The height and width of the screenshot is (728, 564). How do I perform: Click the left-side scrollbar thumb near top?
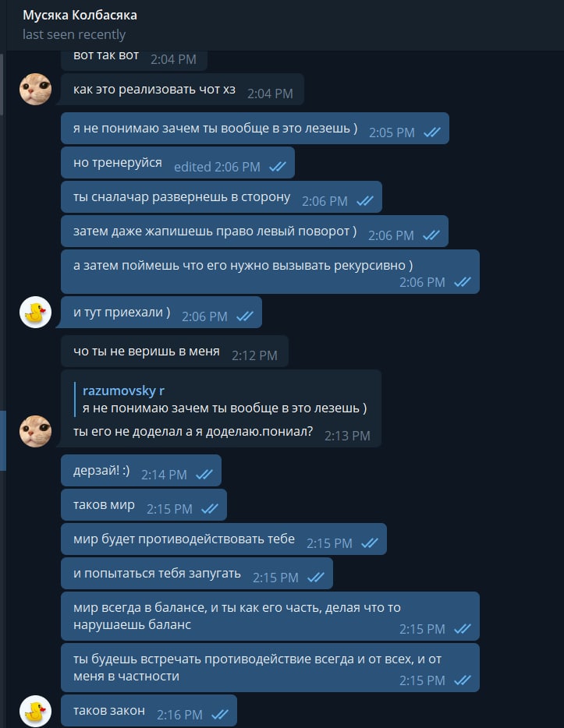click(x=2, y=83)
